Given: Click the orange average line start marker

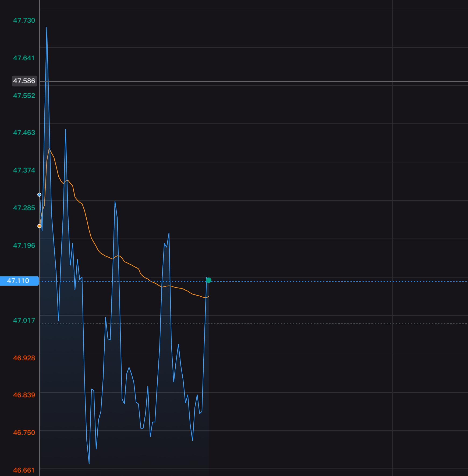Looking at the screenshot, I should click(39, 226).
